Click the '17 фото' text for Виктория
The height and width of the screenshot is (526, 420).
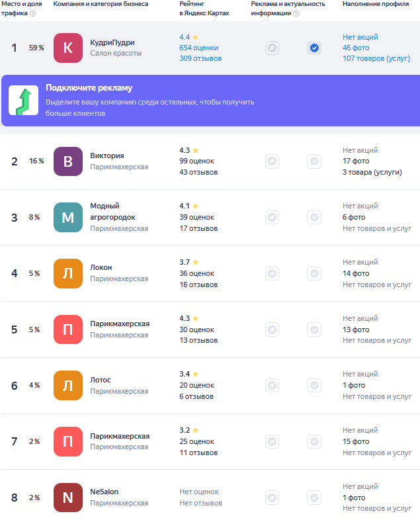356,161
